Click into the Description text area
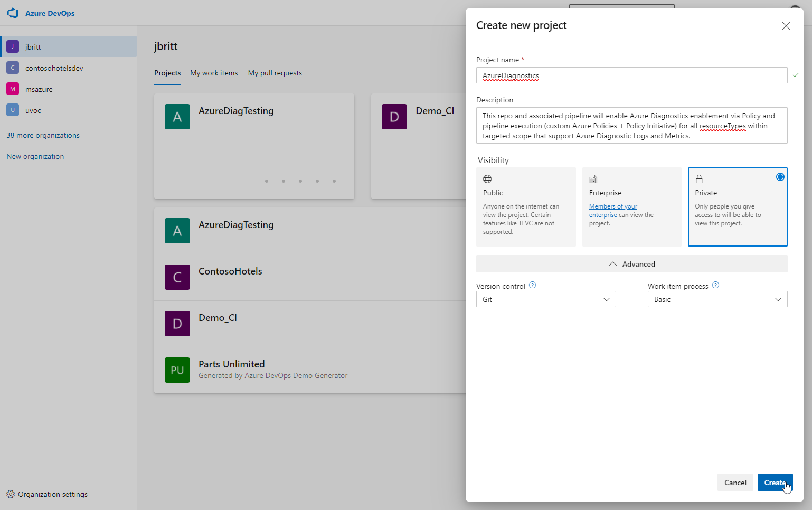Viewport: 812px width, 510px height. click(x=631, y=126)
